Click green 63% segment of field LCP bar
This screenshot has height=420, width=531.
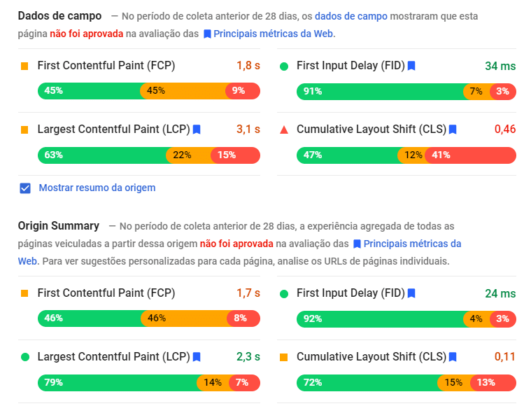point(101,155)
